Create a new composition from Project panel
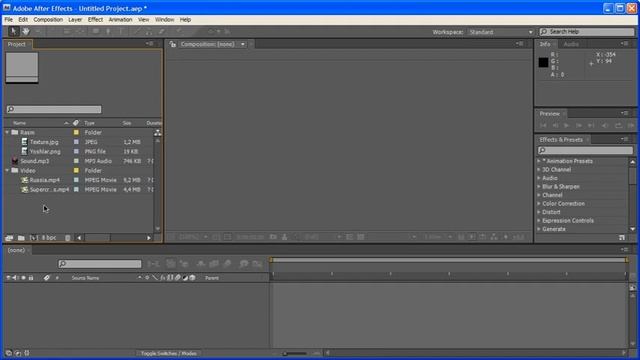 [33, 238]
